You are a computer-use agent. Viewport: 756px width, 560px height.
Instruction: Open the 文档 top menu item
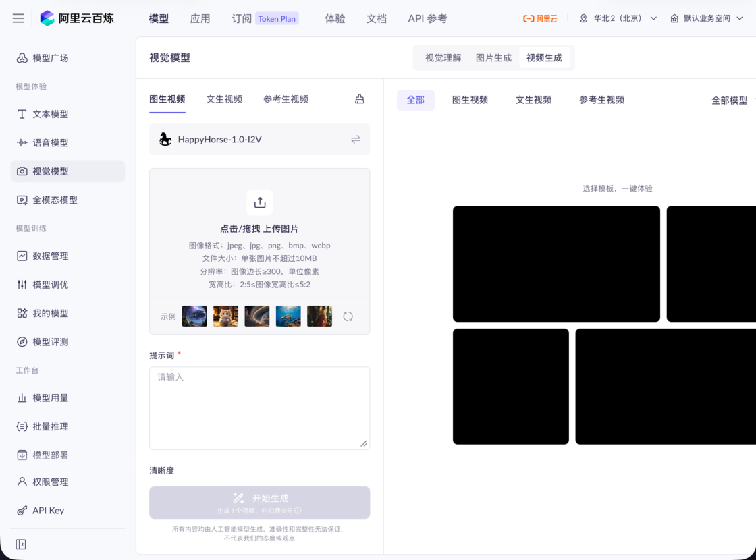pos(377,18)
